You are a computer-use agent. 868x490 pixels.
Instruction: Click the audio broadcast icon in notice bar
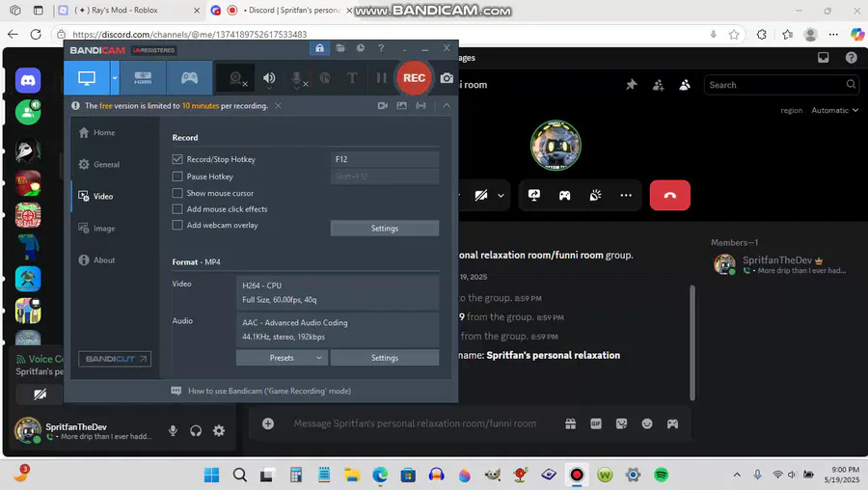tap(420, 105)
